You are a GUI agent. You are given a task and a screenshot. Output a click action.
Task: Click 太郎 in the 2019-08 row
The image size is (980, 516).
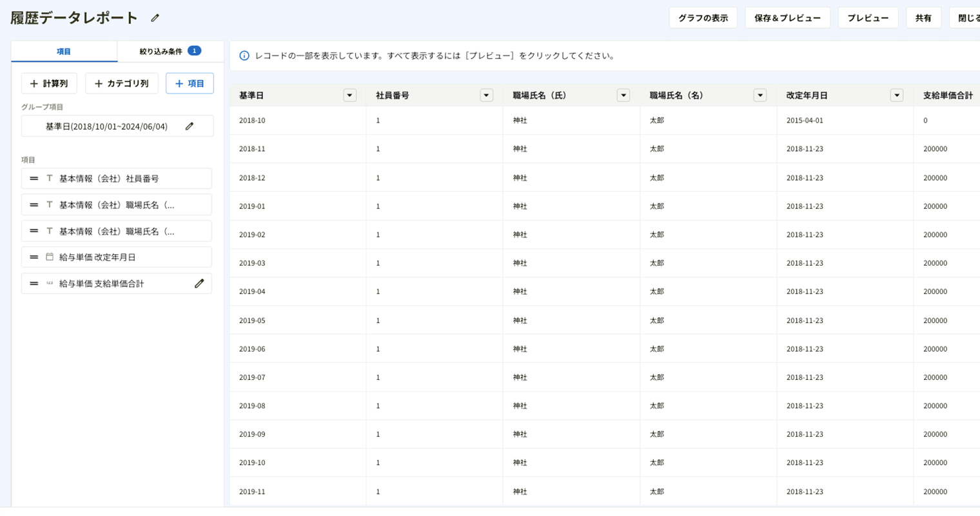[x=656, y=406]
